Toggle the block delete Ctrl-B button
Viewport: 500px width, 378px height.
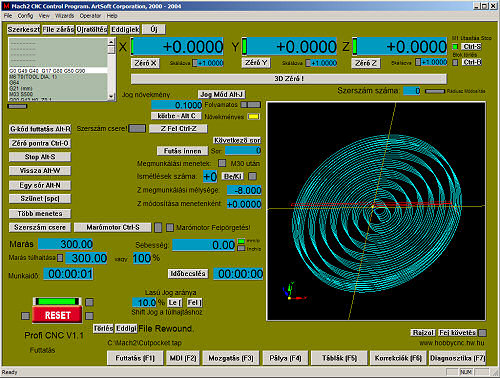[472, 62]
